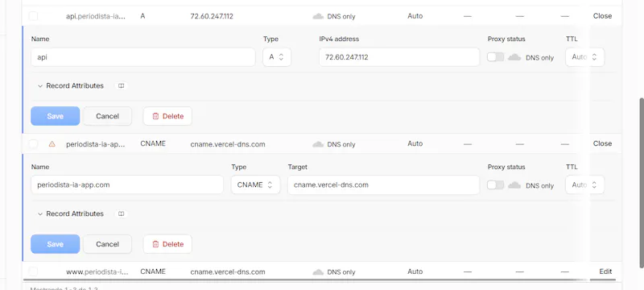Screen dimensions: 644x290
Task: Click the Name field containing api
Action: [143, 57]
